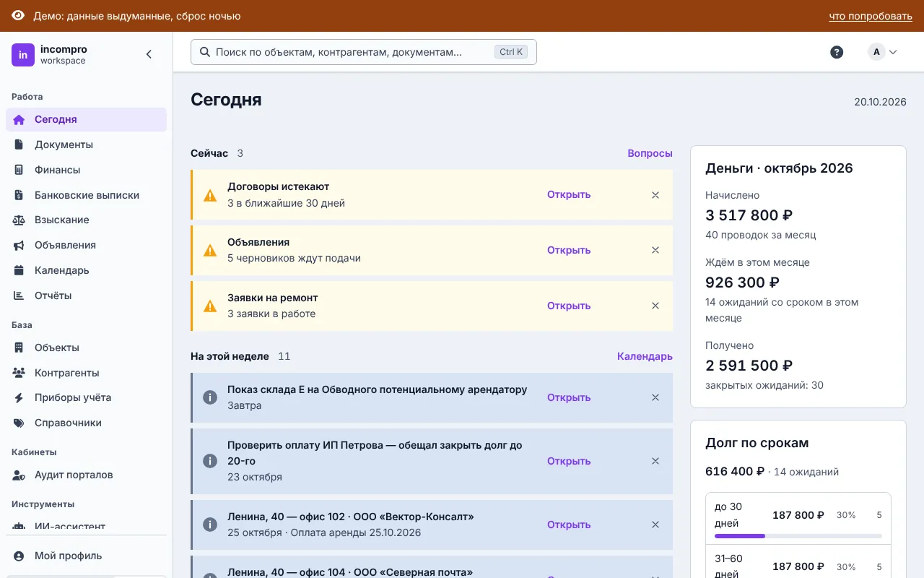This screenshot has height=578, width=924.
Task: Click the Мой профиль user icon
Action: tap(19, 556)
